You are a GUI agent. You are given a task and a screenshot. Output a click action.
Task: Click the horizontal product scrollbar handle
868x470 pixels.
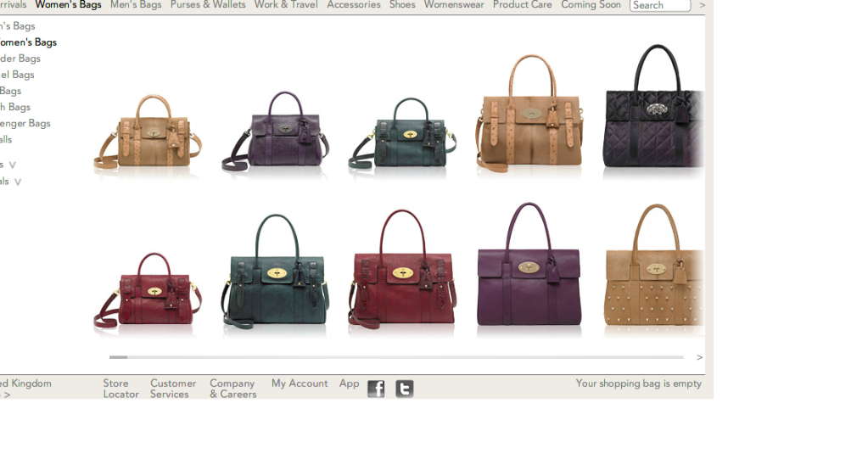pos(118,357)
